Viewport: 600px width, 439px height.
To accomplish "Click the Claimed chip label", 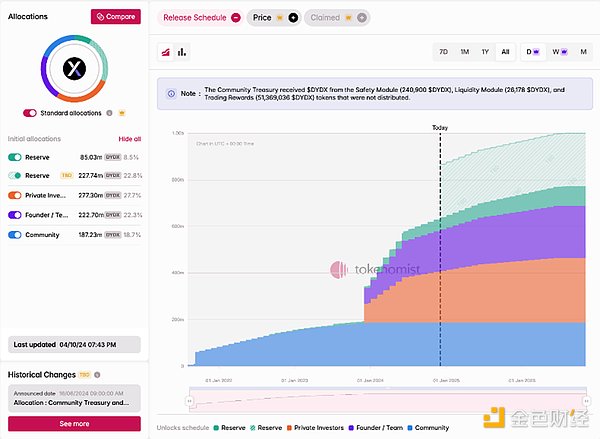I will 325,18.
